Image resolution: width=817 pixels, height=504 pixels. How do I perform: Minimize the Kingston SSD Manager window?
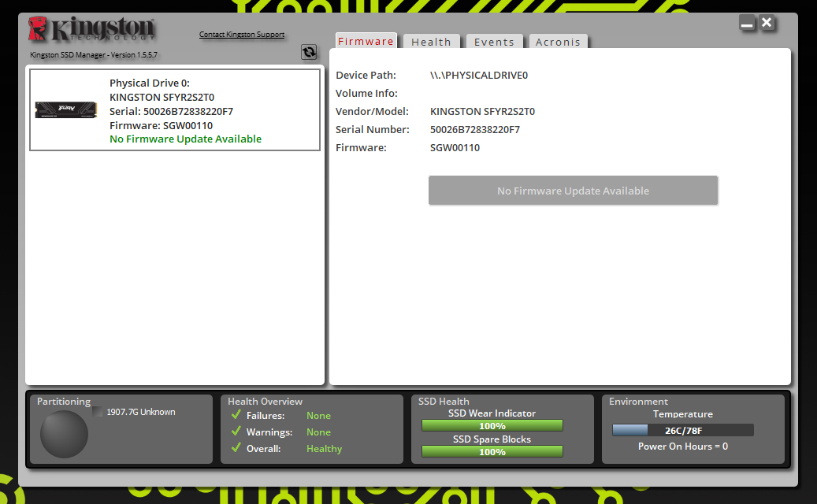(x=747, y=23)
